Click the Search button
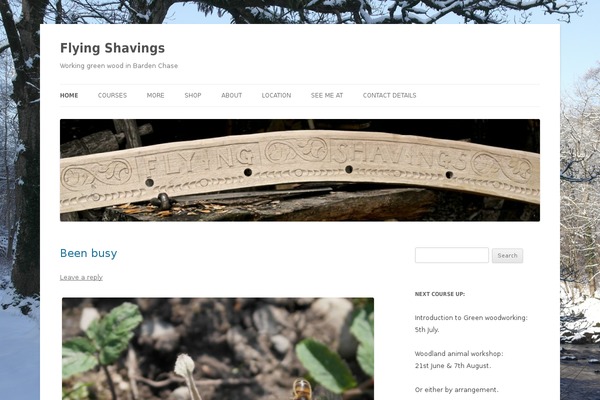This screenshot has width=600, height=400. click(x=507, y=255)
